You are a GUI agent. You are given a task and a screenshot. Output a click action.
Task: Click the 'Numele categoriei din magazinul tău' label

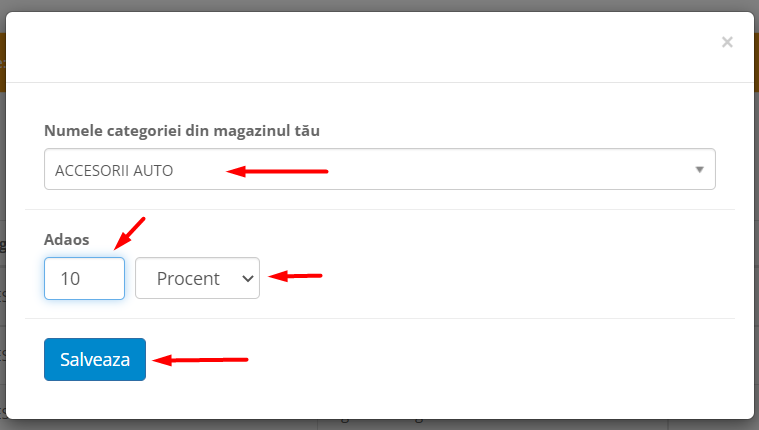181,130
